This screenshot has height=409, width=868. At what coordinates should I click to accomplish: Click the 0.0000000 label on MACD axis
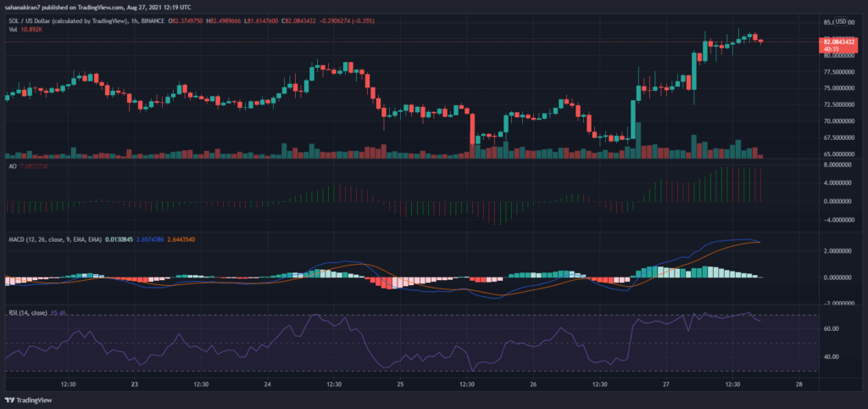tap(838, 277)
